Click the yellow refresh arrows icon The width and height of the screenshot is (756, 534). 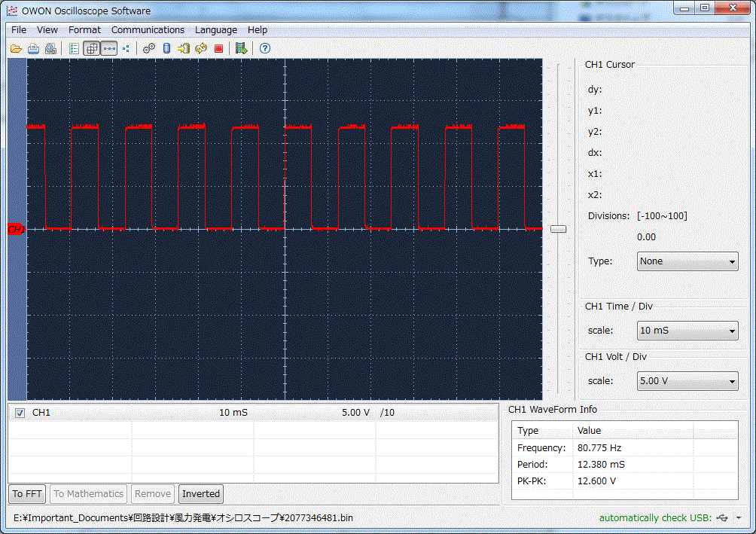[x=201, y=49]
